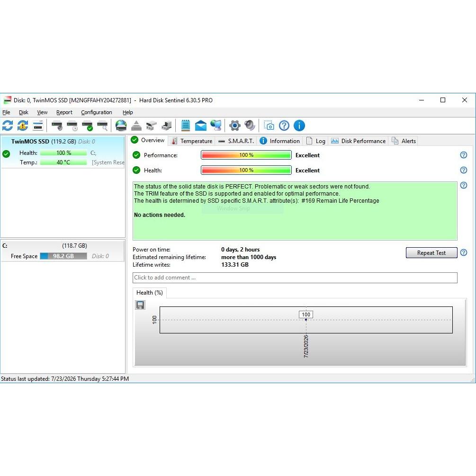The height and width of the screenshot is (476, 476).
Task: Select the Health (%) graph tab
Action: tap(150, 293)
